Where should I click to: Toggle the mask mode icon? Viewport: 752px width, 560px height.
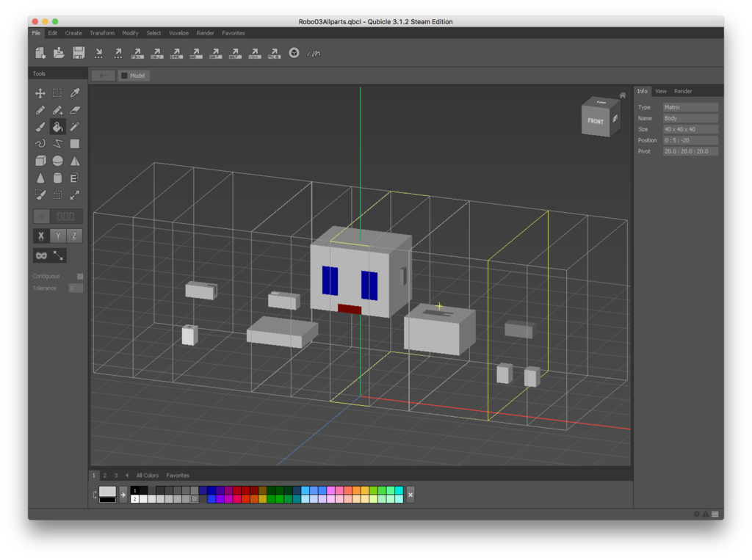[41, 255]
